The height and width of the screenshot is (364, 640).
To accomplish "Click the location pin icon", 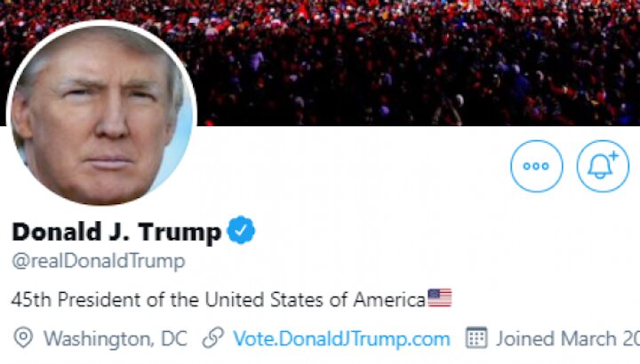I will 23,338.
